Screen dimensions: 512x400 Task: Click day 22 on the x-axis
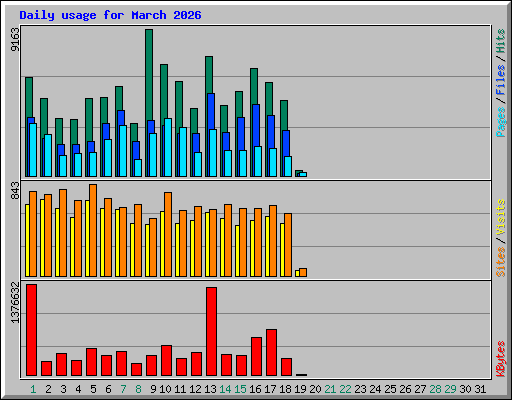pyautogui.click(x=345, y=389)
